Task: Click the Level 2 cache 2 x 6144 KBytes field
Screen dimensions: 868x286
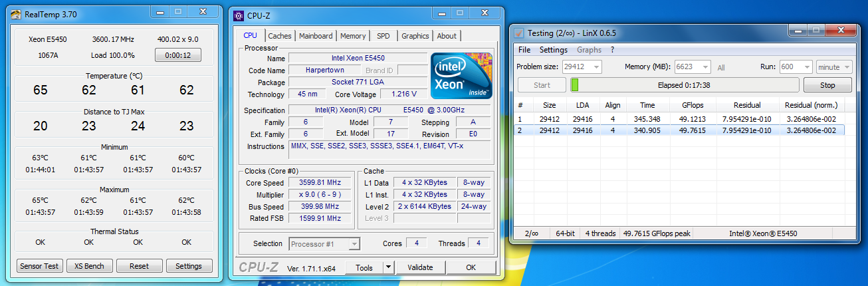Action: coord(425,207)
